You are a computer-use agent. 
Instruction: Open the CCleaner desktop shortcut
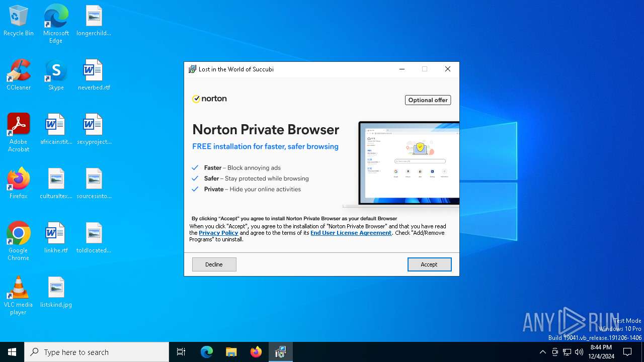[19, 75]
